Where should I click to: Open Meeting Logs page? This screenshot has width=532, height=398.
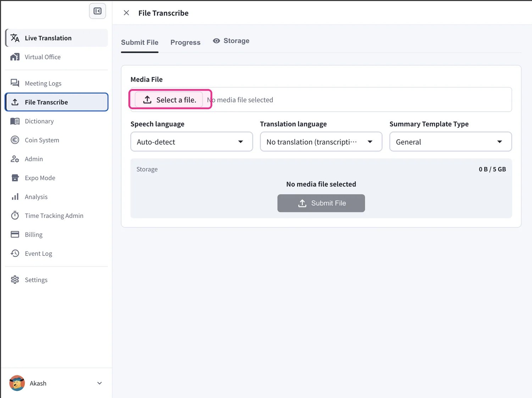click(x=57, y=83)
